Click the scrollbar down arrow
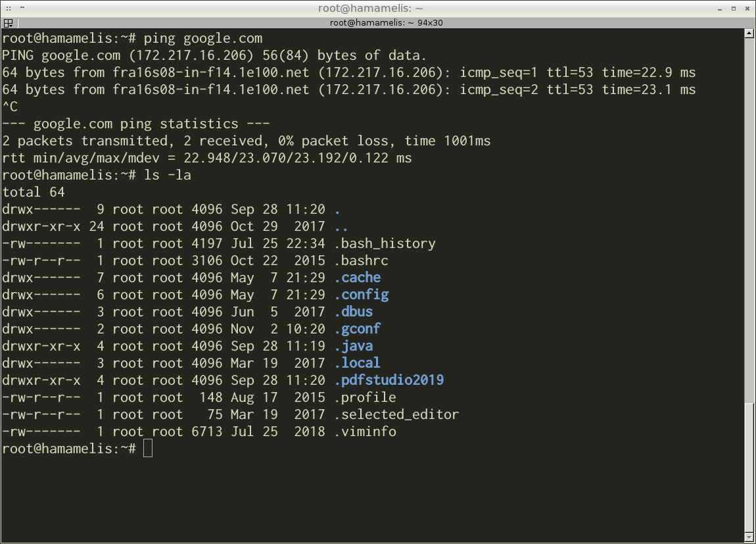The width and height of the screenshot is (756, 544). (x=749, y=537)
